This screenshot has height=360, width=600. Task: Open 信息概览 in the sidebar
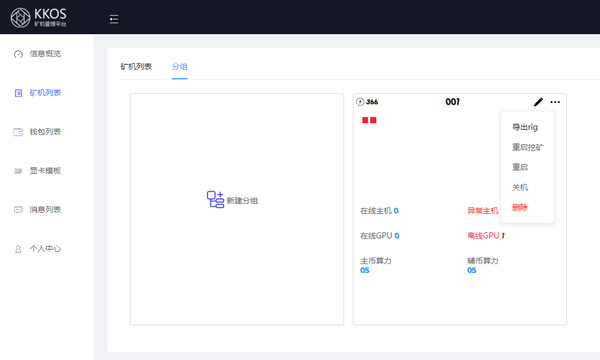pyautogui.click(x=45, y=54)
